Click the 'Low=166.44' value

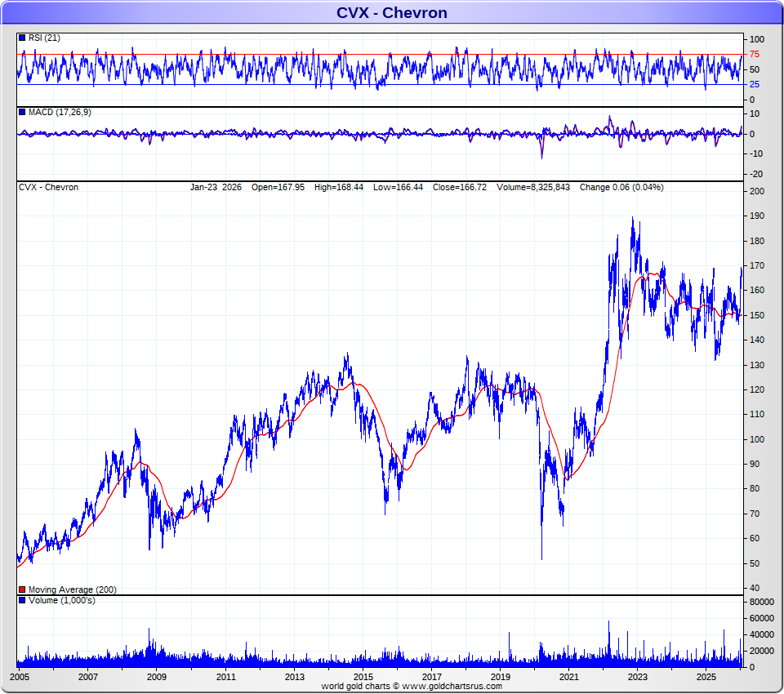[x=398, y=188]
